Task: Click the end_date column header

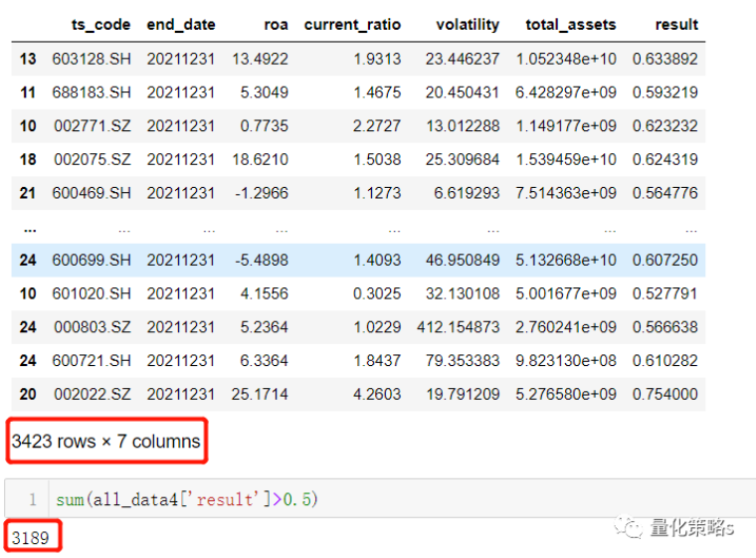Action: pos(181,25)
